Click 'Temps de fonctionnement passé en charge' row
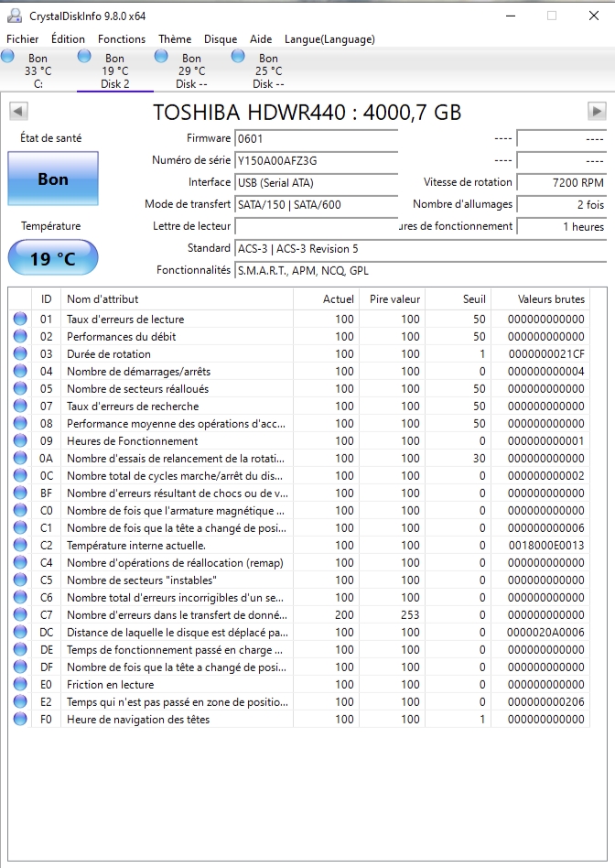This screenshot has width=615, height=868. click(299, 649)
